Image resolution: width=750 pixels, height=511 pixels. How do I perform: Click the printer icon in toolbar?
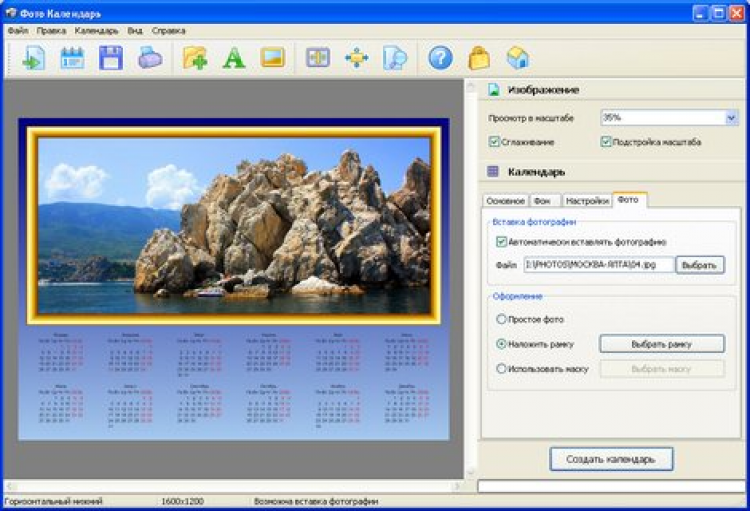click(x=149, y=58)
